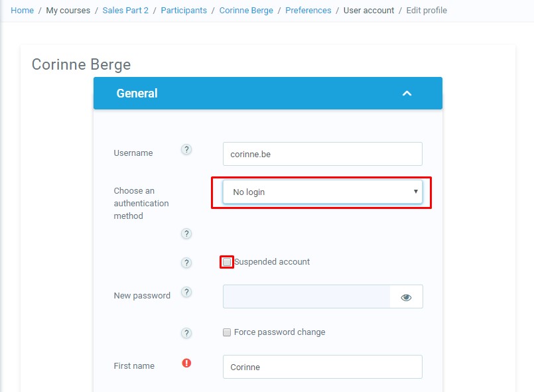Open help for the authentication method
Viewport: 534px width, 392px height.
click(x=186, y=233)
